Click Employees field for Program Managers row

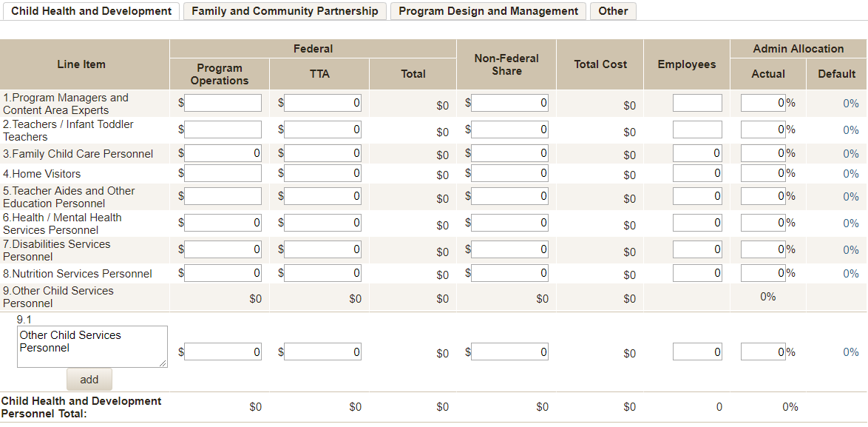tap(697, 103)
